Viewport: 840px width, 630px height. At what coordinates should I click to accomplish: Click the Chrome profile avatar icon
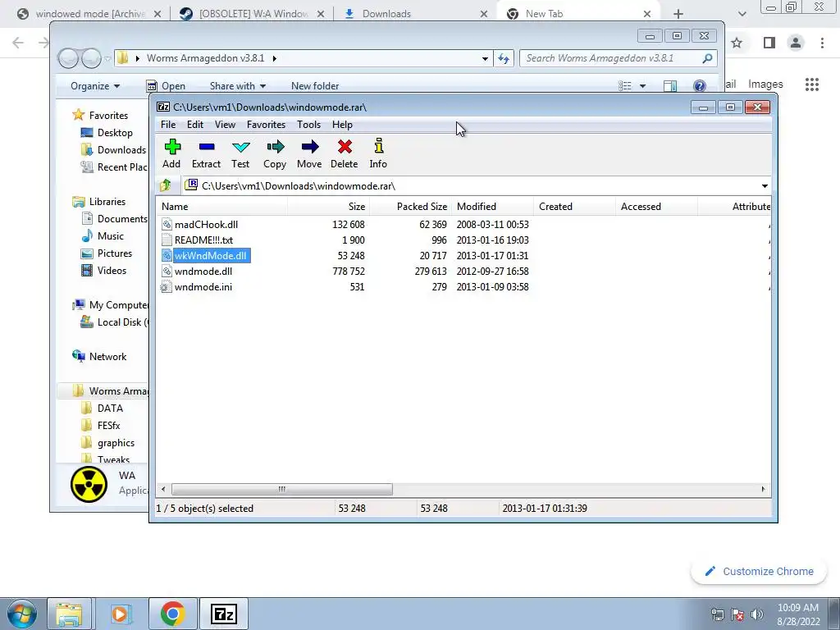(x=796, y=43)
